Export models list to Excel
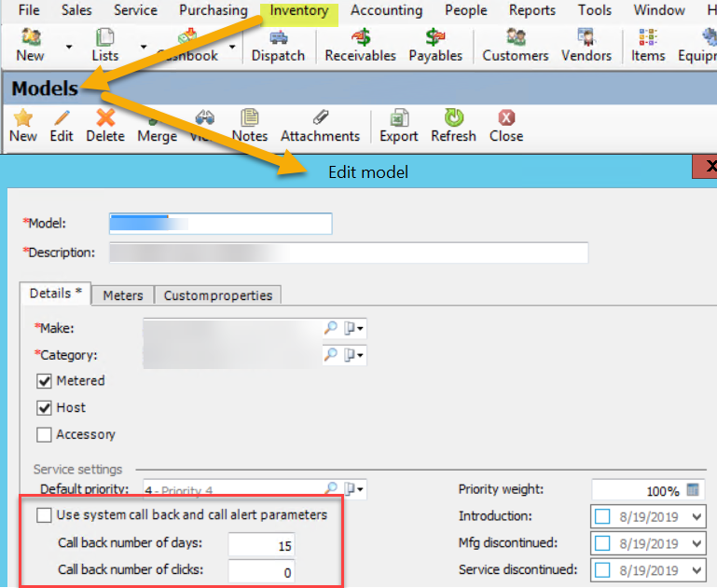The height and width of the screenshot is (588, 717). click(399, 126)
